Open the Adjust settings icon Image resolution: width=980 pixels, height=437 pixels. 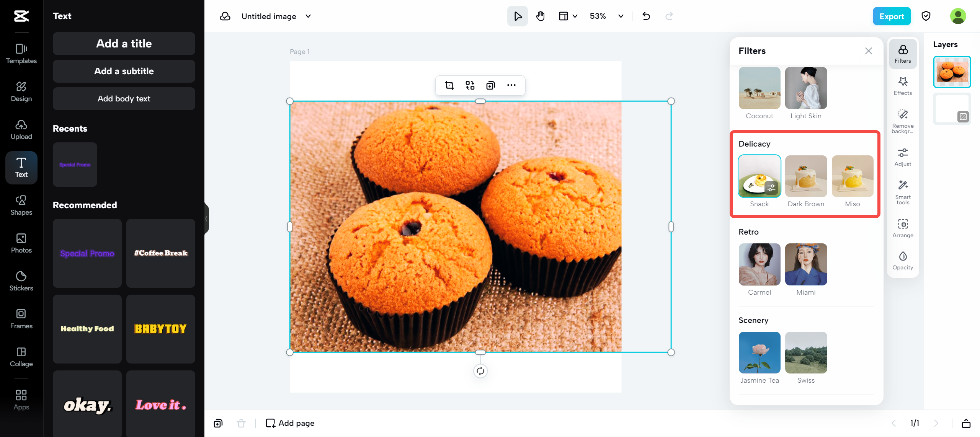click(x=903, y=157)
